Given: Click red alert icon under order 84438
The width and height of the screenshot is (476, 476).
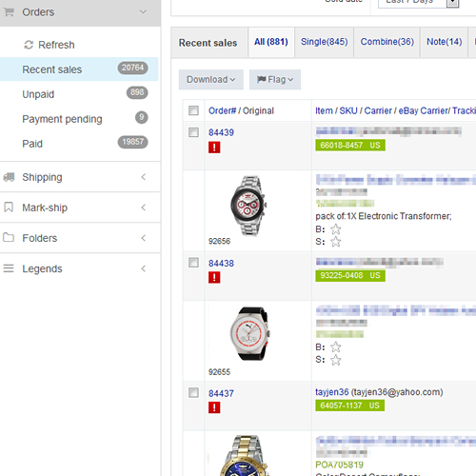Looking at the screenshot, I should pos(214,277).
